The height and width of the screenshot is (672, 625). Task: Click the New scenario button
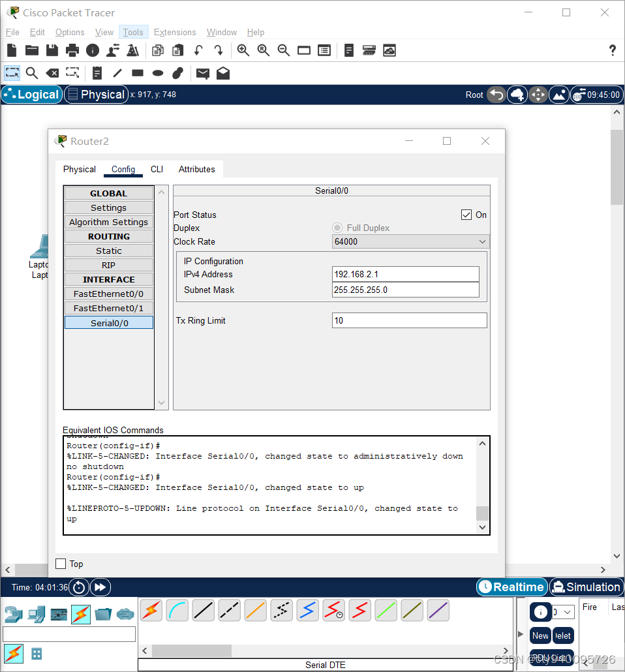[540, 635]
